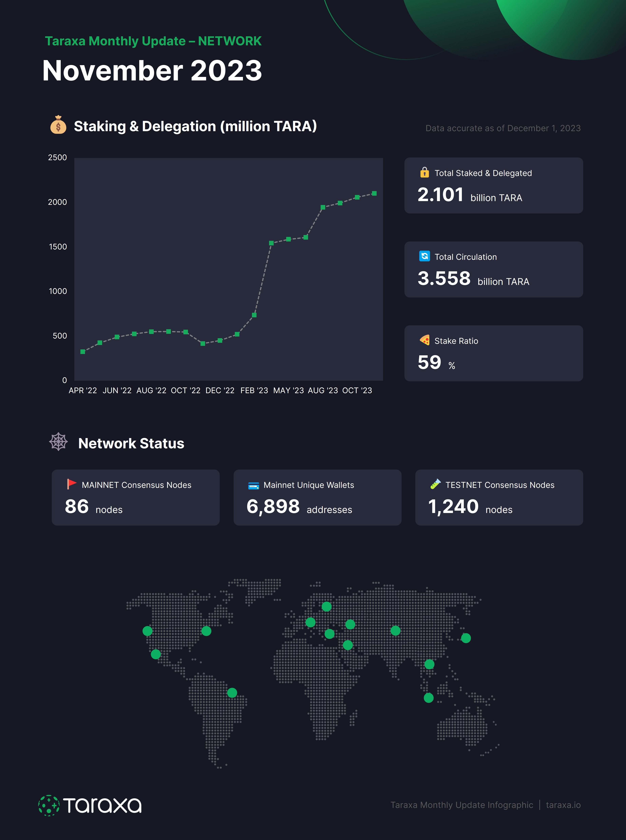Click the green node dot in South America
The width and height of the screenshot is (626, 840).
click(232, 693)
